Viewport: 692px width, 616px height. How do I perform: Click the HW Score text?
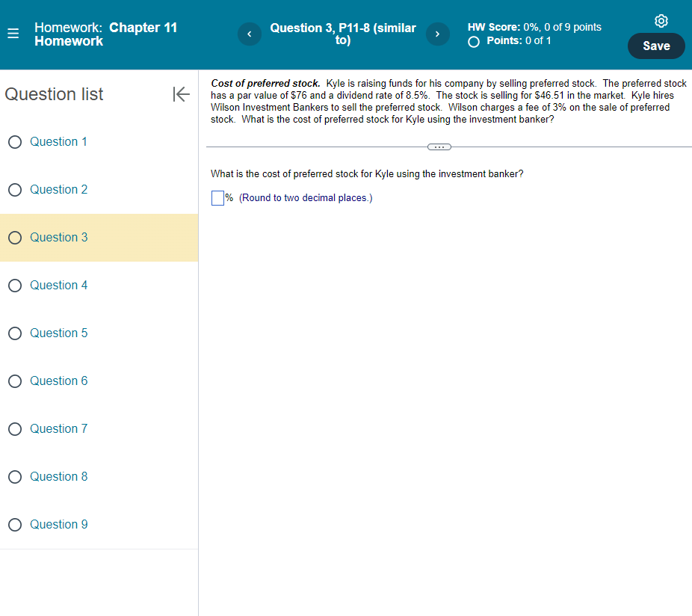(x=534, y=27)
